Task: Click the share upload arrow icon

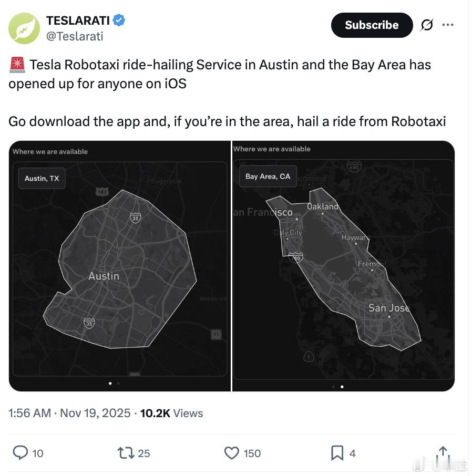Action: tap(443, 452)
